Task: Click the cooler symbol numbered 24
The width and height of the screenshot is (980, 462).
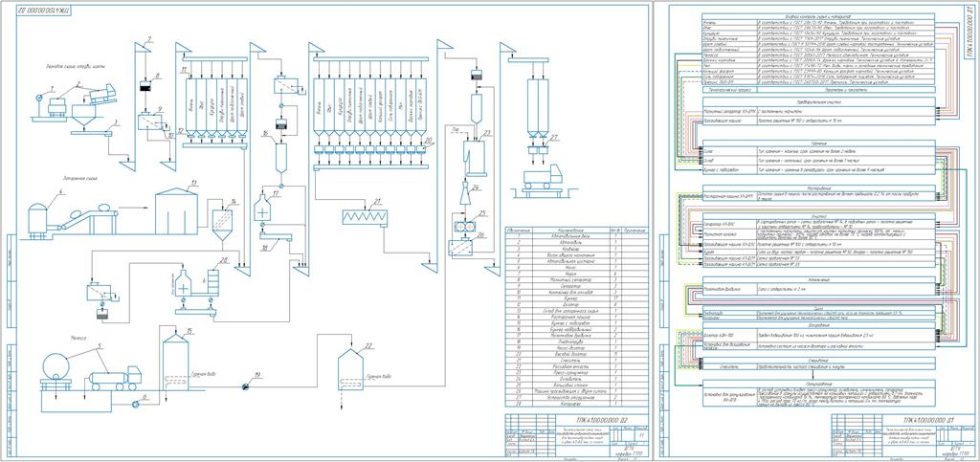Action: [x=465, y=193]
